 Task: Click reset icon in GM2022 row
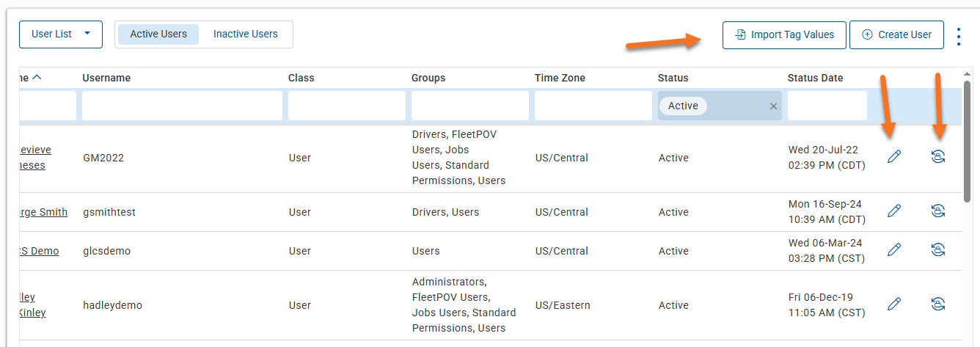tap(937, 156)
